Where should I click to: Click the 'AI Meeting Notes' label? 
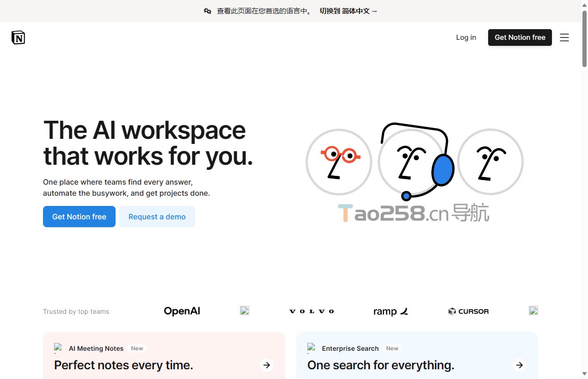click(96, 348)
